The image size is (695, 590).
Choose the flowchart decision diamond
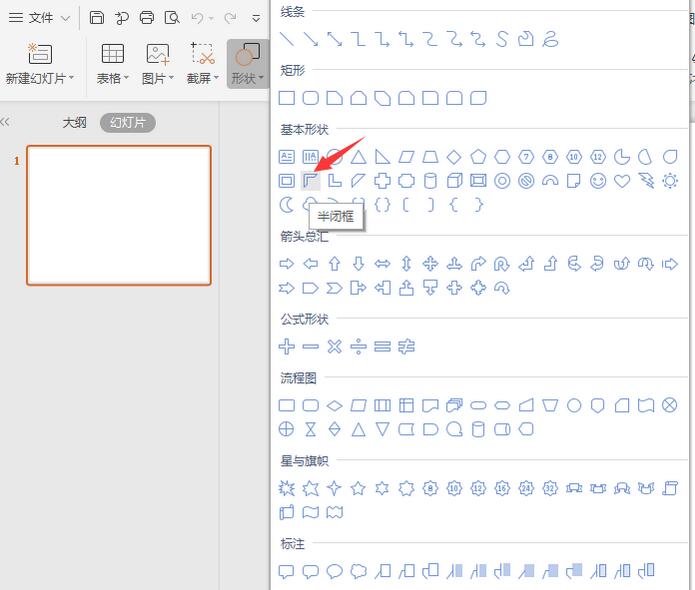point(334,406)
